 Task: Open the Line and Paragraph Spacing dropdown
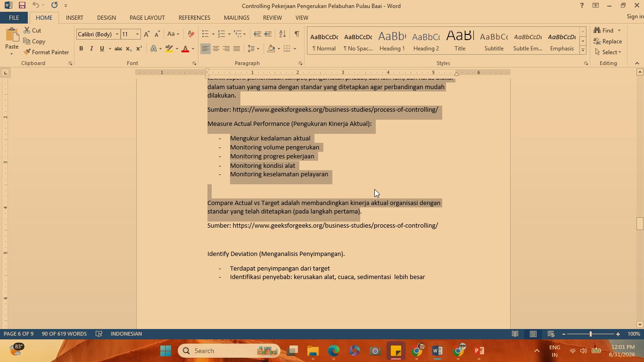pos(254,49)
